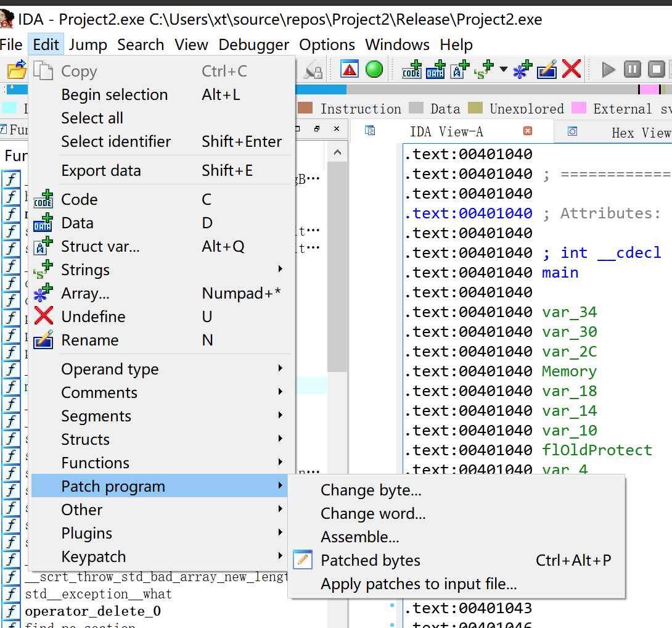Open the Help menu
Viewport: 672px width, 628px height.
[x=456, y=44]
